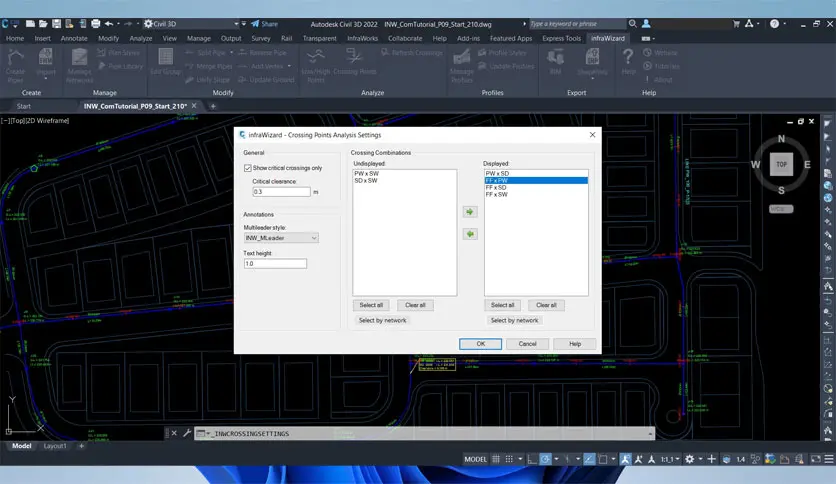Screen dimensions: 836x484
Task: Select the infraWizard ribbon tab
Action: click(x=608, y=38)
